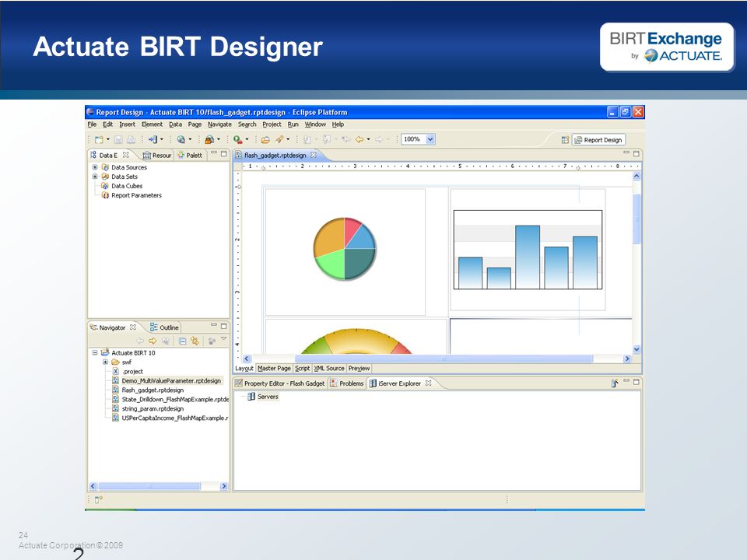Click the Navigator Forward yellow arrow
The width and height of the screenshot is (747, 560).
pos(153,341)
